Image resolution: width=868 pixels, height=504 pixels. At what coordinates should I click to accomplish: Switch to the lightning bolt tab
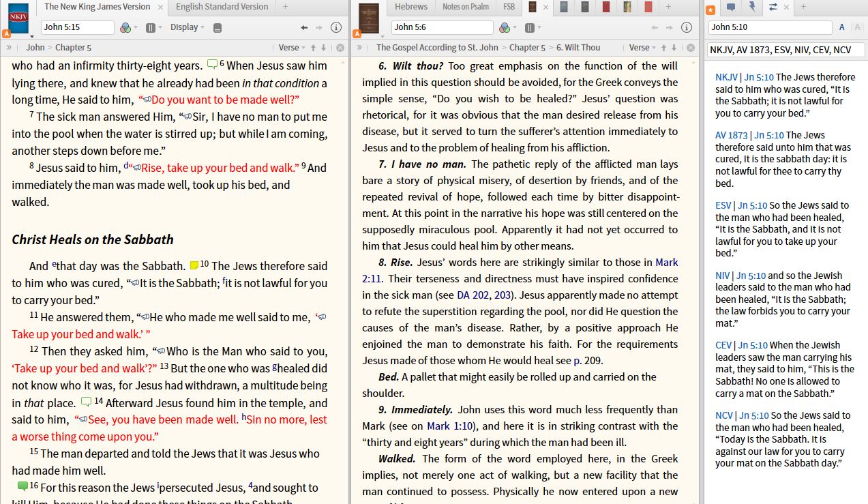(x=752, y=7)
